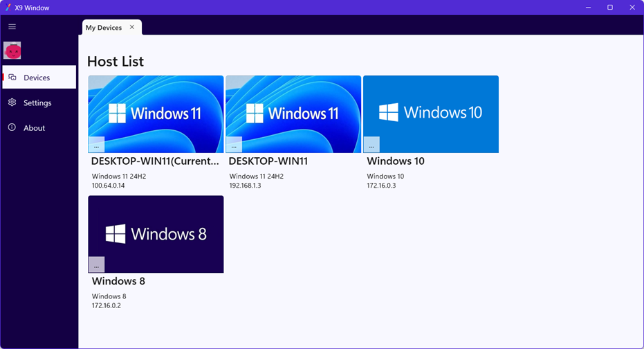
Task: Open more options on Windows 8 tile
Action: 96,265
